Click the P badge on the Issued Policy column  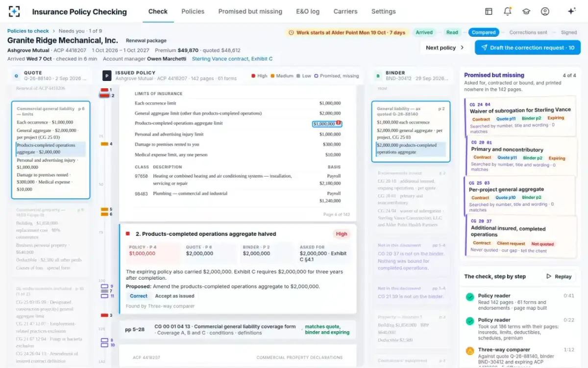(106, 76)
